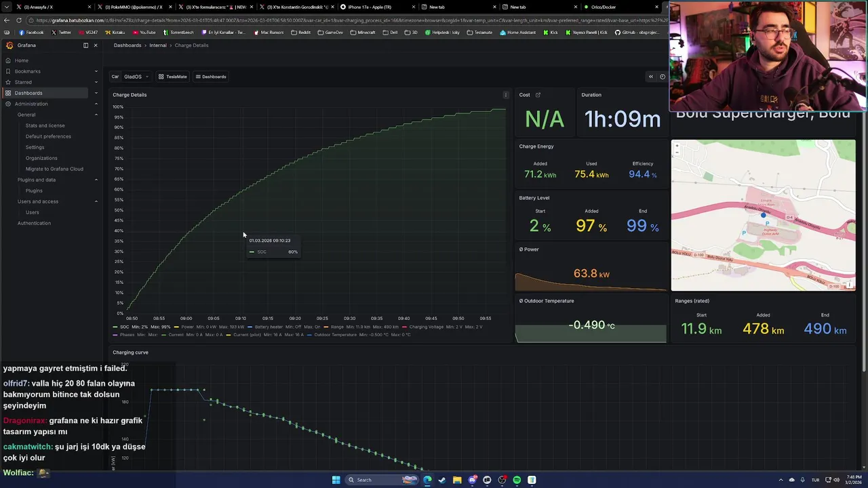Open the GitHub obsproject bookmark

[x=637, y=33]
